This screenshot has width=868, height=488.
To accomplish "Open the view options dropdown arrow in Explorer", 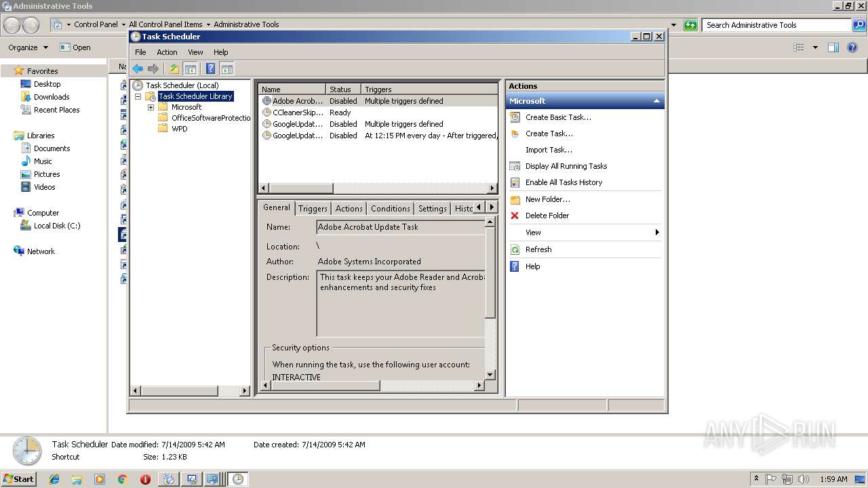I will click(x=815, y=47).
